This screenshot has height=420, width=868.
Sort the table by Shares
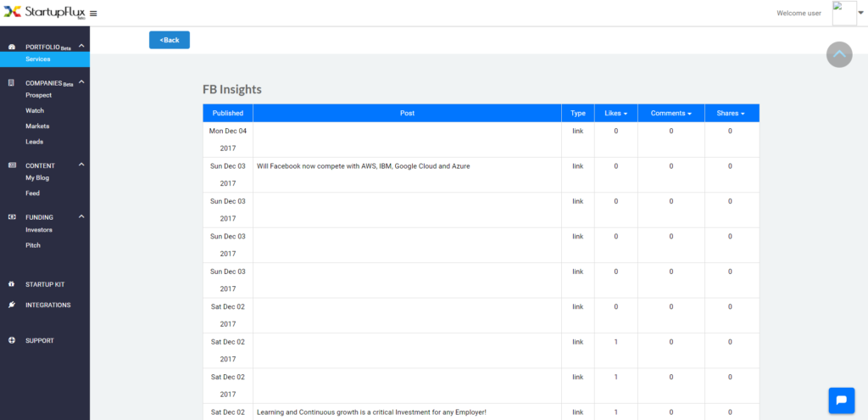(x=730, y=113)
